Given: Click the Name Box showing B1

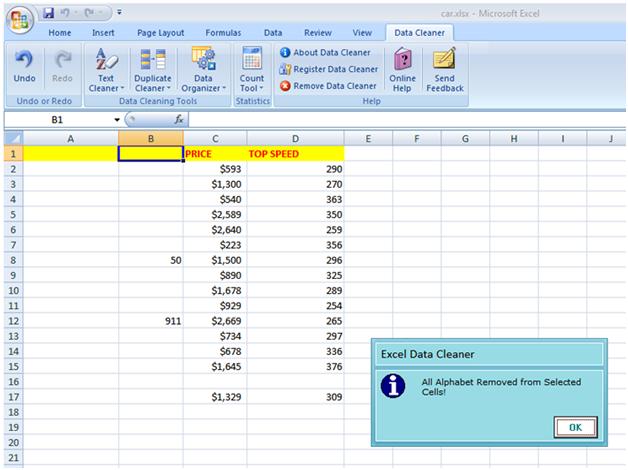Looking at the screenshot, I should pyautogui.click(x=57, y=120).
